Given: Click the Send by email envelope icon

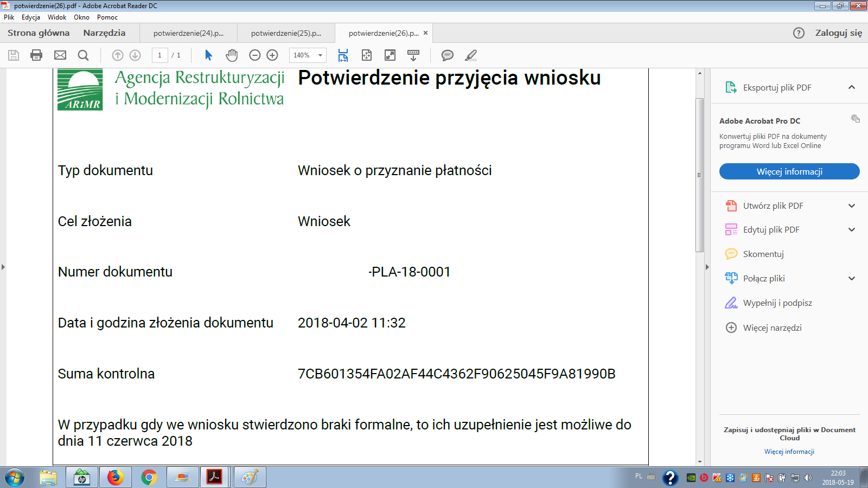Looking at the screenshot, I should tap(60, 55).
